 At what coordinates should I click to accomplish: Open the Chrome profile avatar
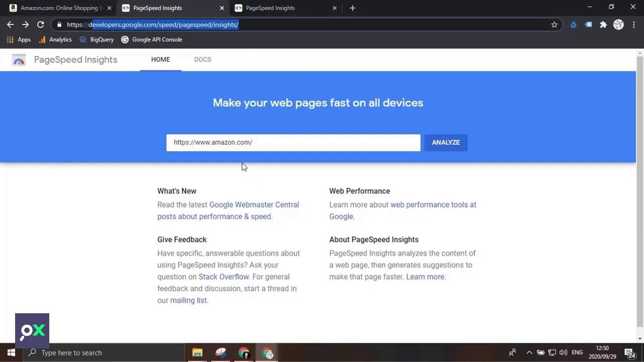pos(618,24)
